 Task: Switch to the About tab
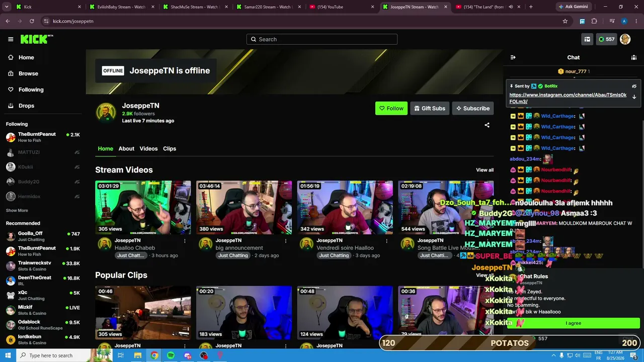(126, 149)
